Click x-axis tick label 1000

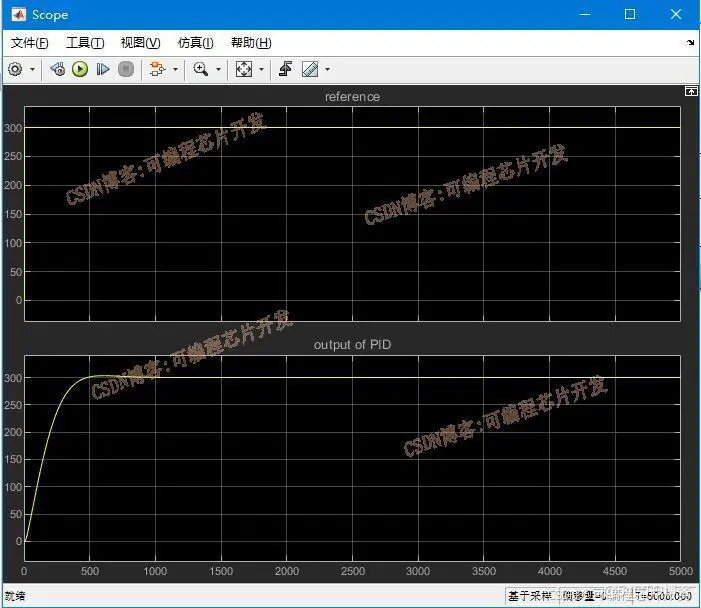[x=155, y=571]
